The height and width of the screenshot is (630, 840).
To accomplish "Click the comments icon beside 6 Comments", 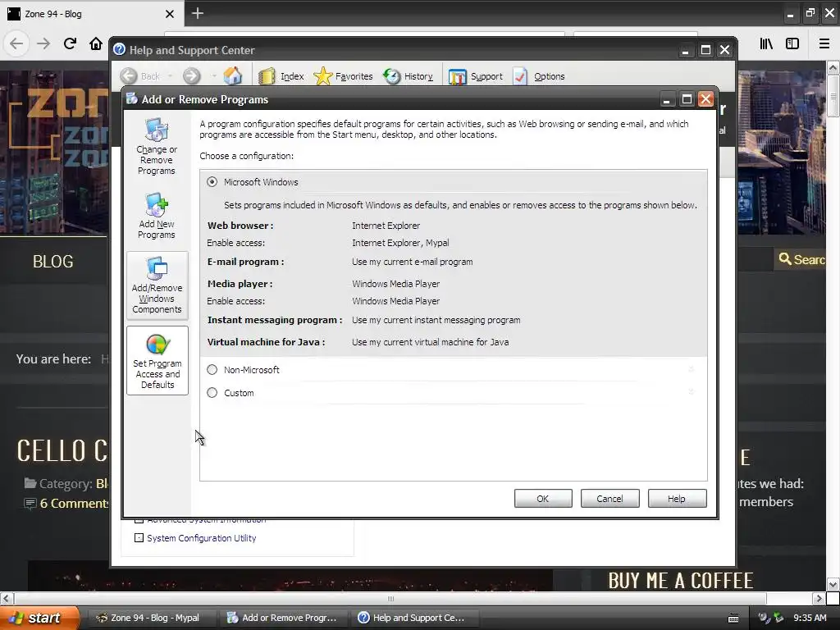I will 30,504.
